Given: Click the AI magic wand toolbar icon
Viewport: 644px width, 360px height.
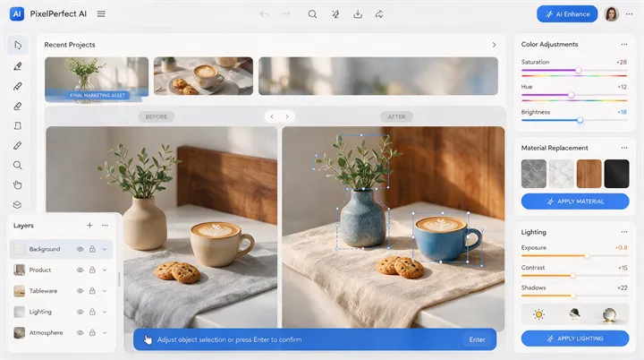Looking at the screenshot, I should click(x=335, y=14).
